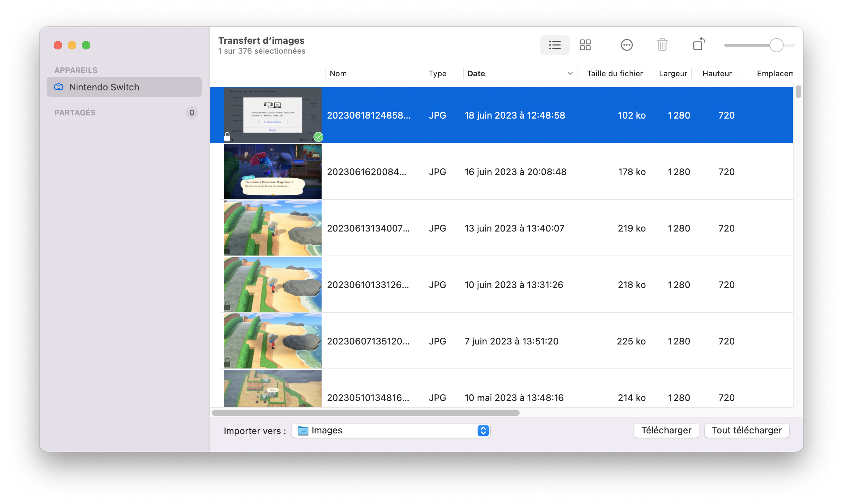This screenshot has height=504, width=843.
Task: Sort by Date column header
Action: pyautogui.click(x=520, y=73)
